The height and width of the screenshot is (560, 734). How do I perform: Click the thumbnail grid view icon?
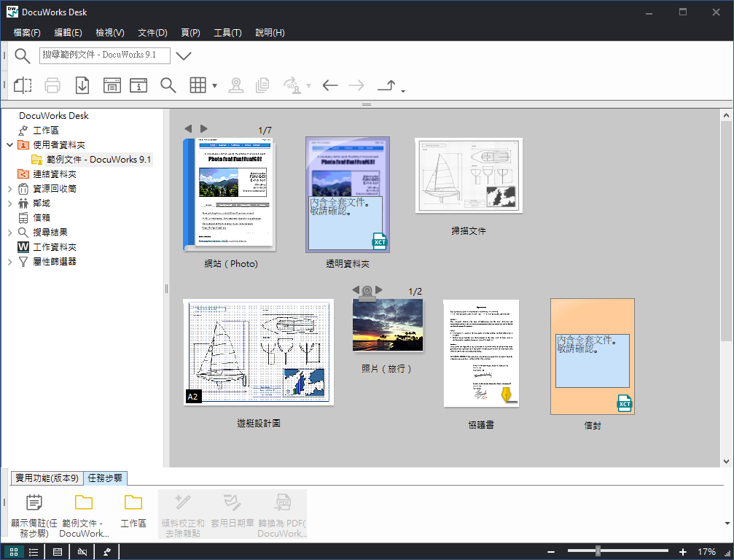tap(198, 85)
